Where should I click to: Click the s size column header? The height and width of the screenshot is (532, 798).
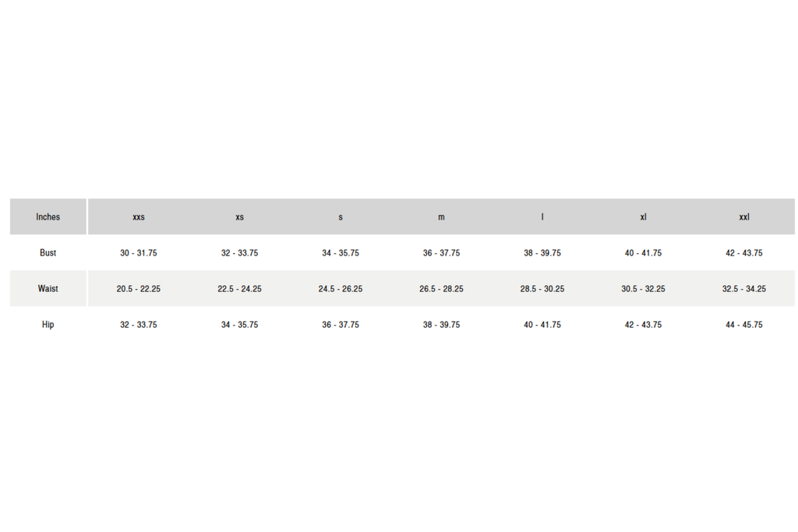click(341, 217)
